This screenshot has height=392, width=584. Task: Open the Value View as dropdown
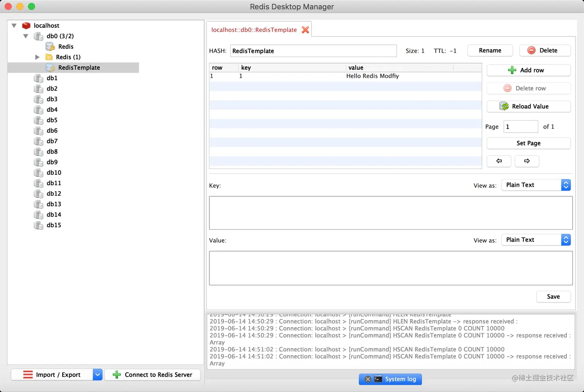pos(536,240)
